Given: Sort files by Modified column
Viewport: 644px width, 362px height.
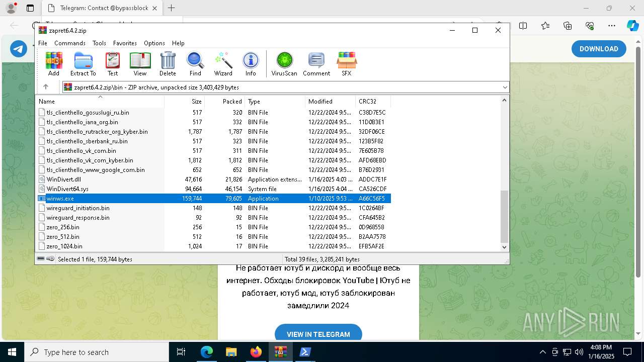Looking at the screenshot, I should [x=330, y=101].
